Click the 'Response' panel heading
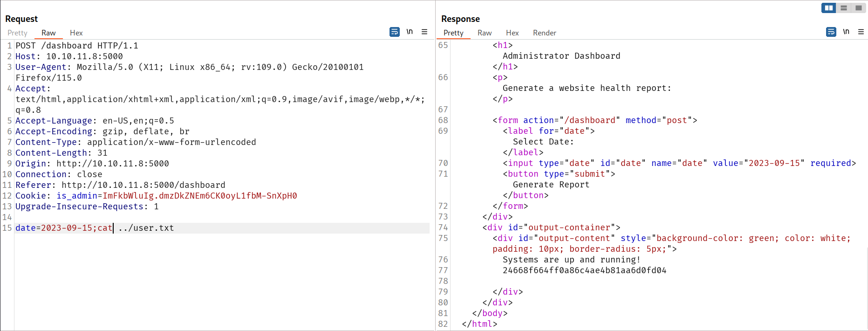Viewport: 868px width, 331px height. point(460,19)
